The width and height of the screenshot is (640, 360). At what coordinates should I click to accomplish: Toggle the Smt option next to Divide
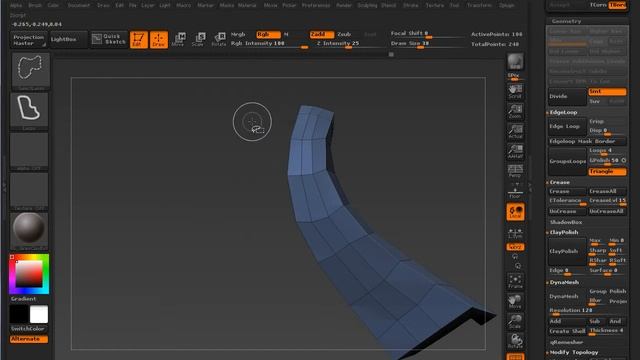[607, 91]
